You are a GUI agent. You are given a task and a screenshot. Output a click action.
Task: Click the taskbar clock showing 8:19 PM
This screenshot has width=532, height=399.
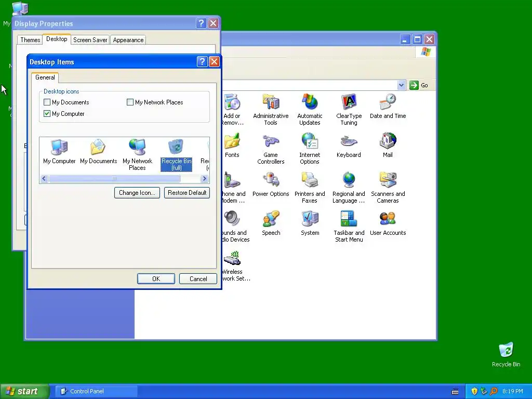click(513, 391)
